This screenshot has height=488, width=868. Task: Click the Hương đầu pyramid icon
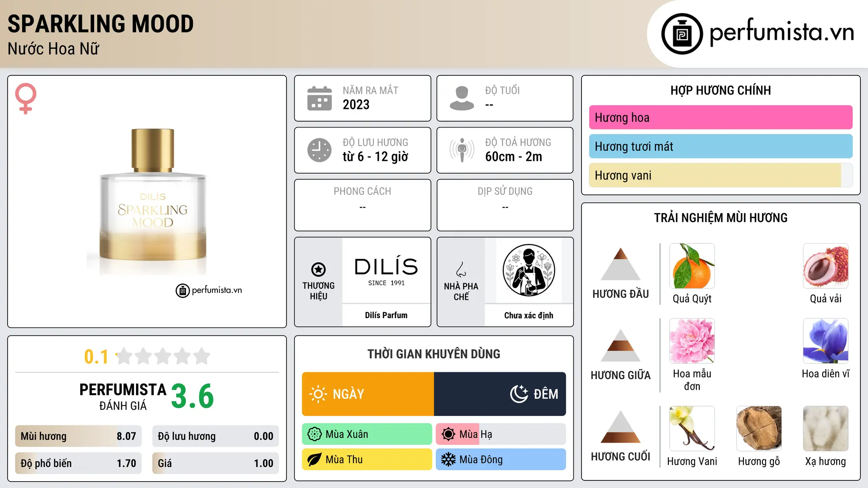620,264
